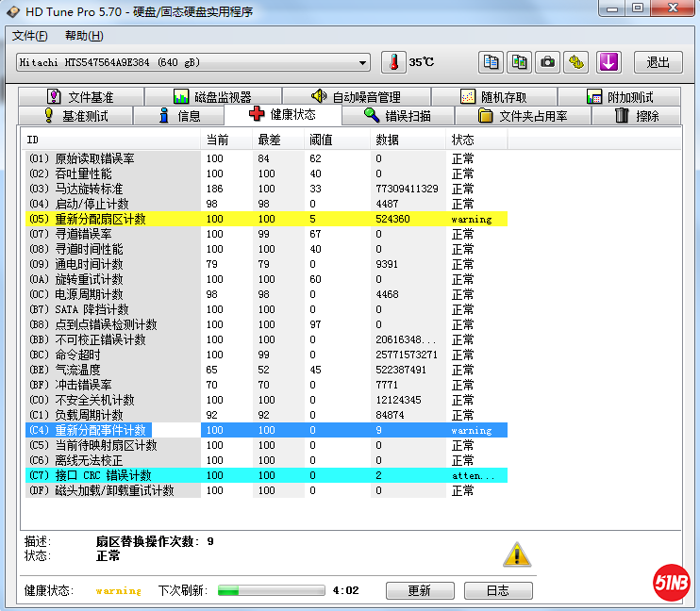The width and height of the screenshot is (700, 611).
Task: Switch to the 错误扫描 tab
Action: pyautogui.click(x=397, y=116)
